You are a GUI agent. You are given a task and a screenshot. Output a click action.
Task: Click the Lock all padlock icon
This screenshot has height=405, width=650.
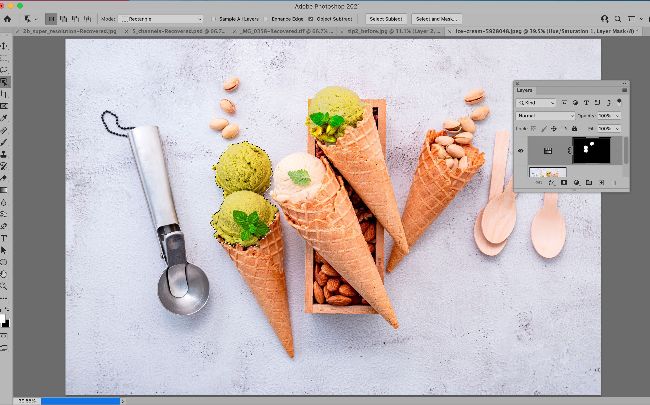click(572, 129)
